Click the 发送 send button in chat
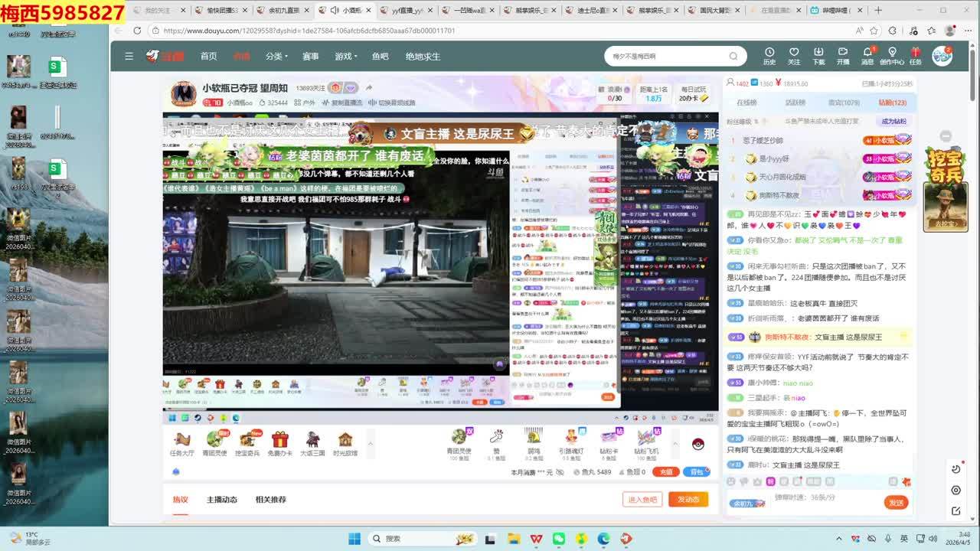Viewport: 980px width, 551px height. (896, 502)
